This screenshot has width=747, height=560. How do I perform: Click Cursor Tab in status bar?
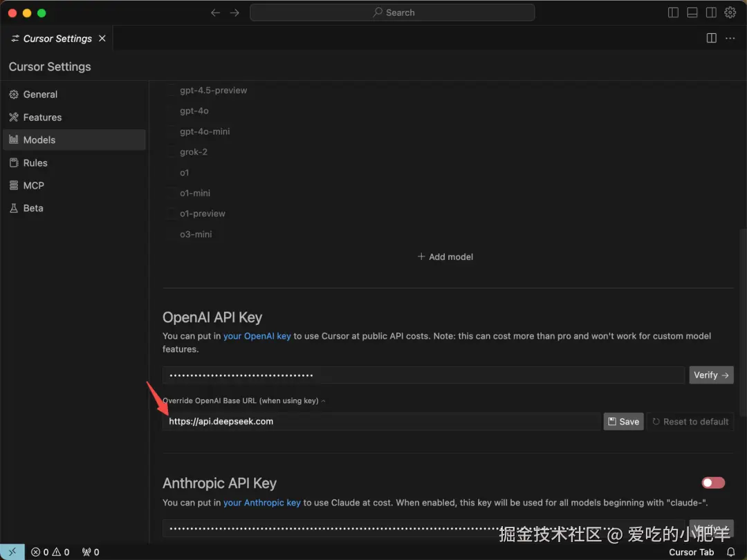click(x=691, y=552)
